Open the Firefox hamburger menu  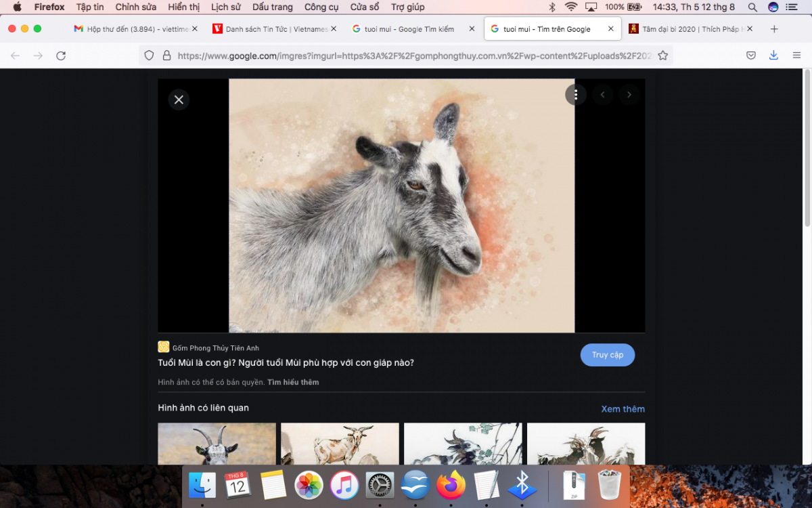796,56
